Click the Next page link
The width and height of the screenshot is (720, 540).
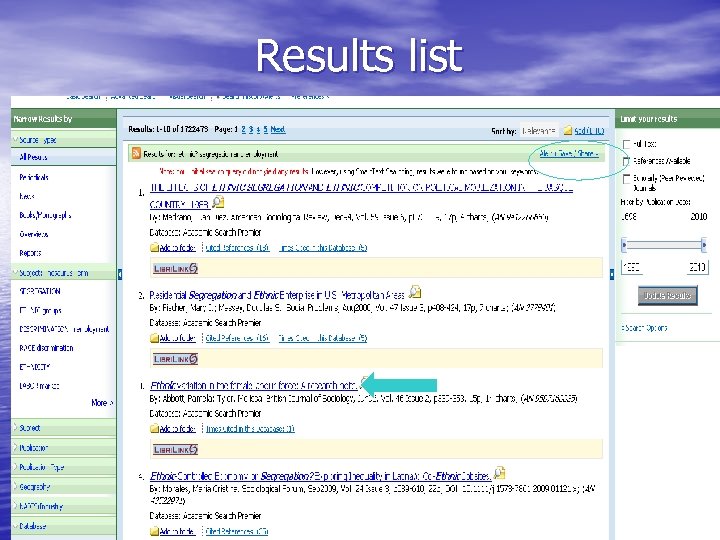278,129
